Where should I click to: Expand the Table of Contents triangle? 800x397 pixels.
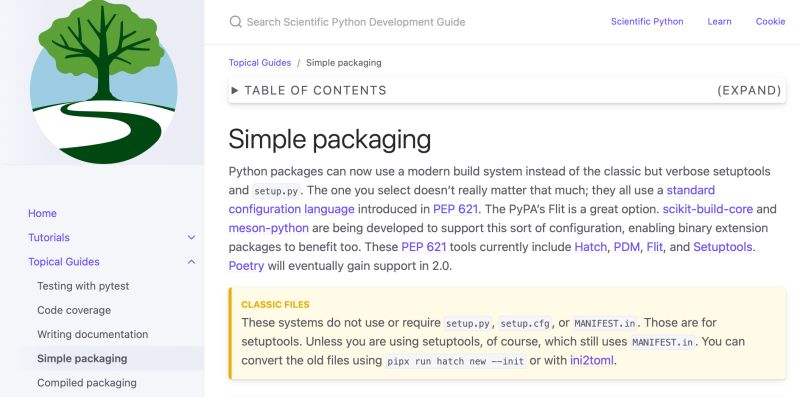[235, 90]
